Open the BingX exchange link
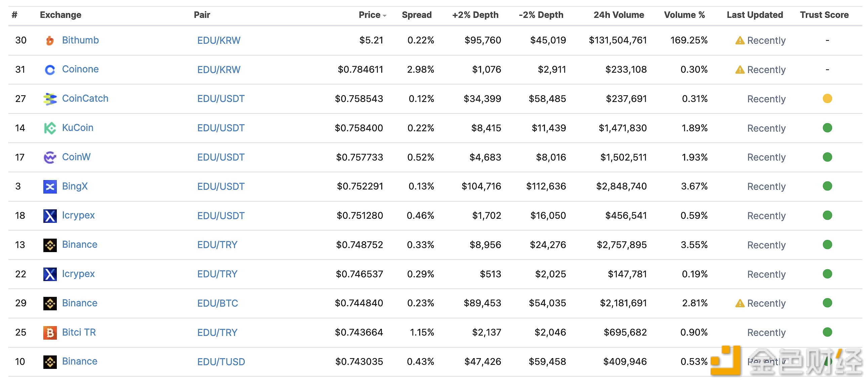The image size is (868, 381). click(75, 186)
